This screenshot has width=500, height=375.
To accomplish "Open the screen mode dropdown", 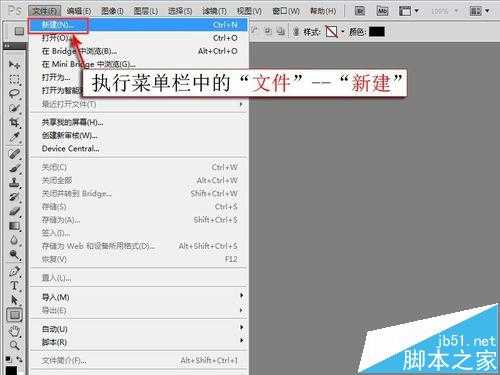I will [x=409, y=11].
